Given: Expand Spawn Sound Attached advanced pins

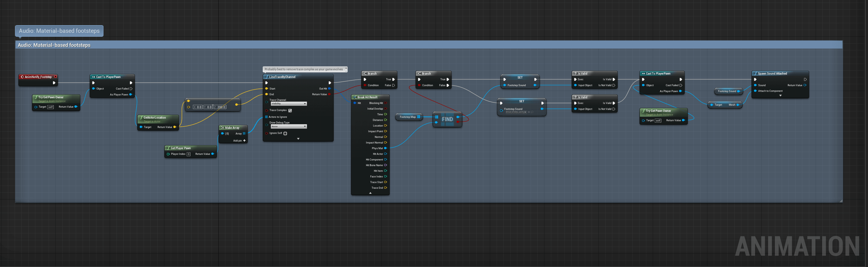Looking at the screenshot, I should click(780, 95).
